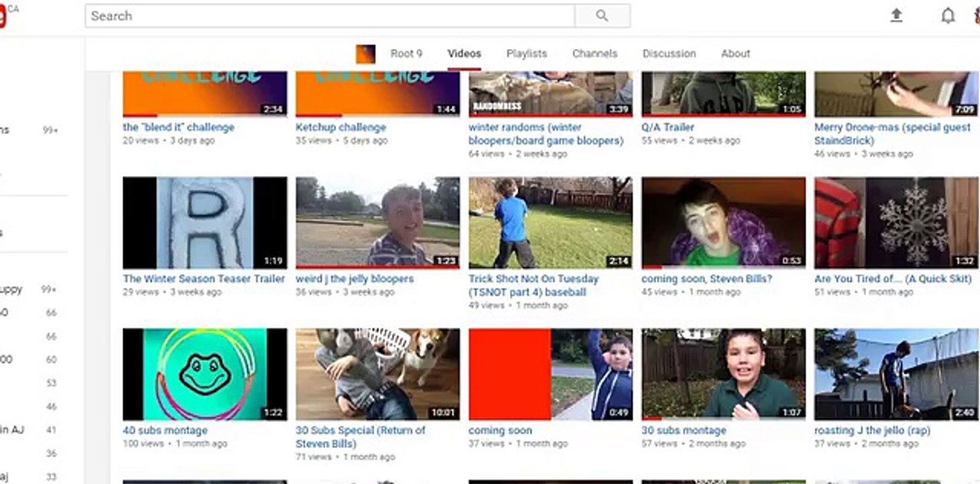Click the 30 Subs Special video thumbnail
The image size is (980, 484).
378,374
